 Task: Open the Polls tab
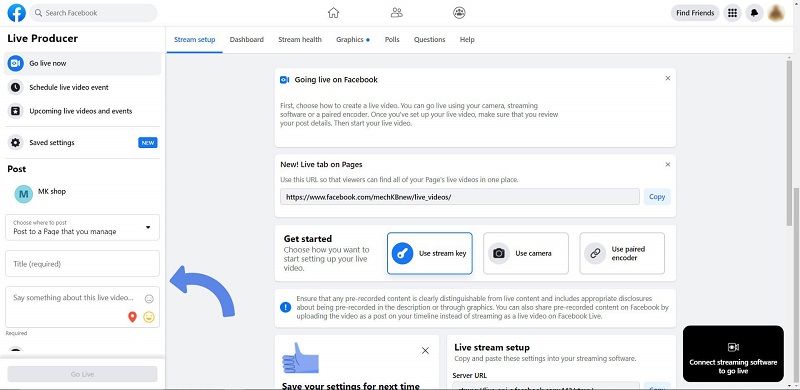point(392,39)
